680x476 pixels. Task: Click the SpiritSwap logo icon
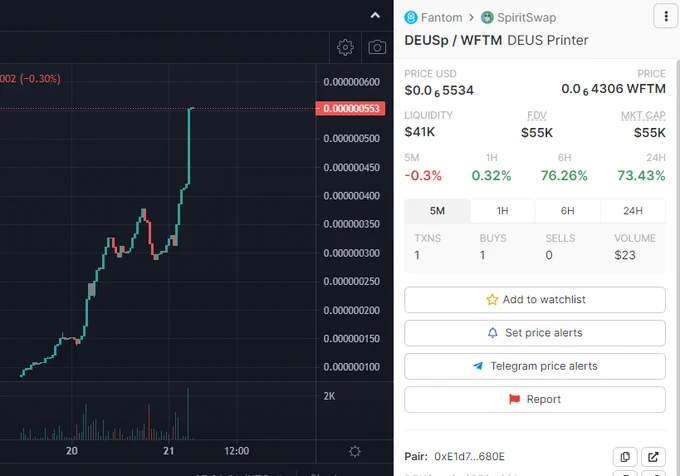(x=487, y=17)
